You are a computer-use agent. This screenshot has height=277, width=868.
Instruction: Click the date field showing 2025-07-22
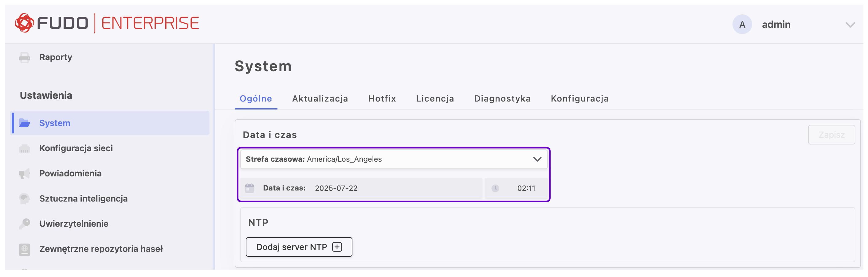(x=361, y=188)
